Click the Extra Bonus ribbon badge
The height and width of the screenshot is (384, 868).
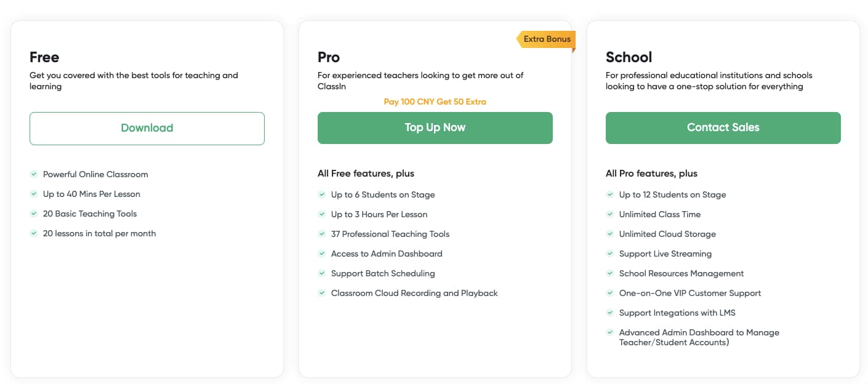(546, 39)
